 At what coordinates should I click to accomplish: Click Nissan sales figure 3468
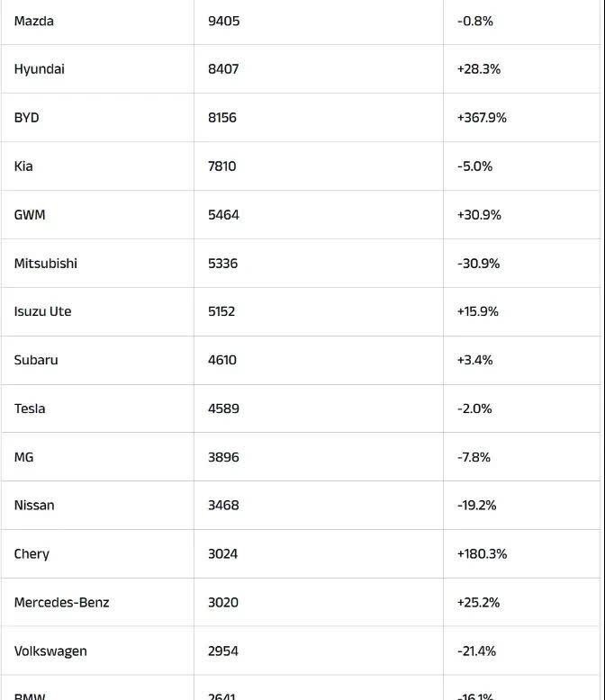(223, 506)
